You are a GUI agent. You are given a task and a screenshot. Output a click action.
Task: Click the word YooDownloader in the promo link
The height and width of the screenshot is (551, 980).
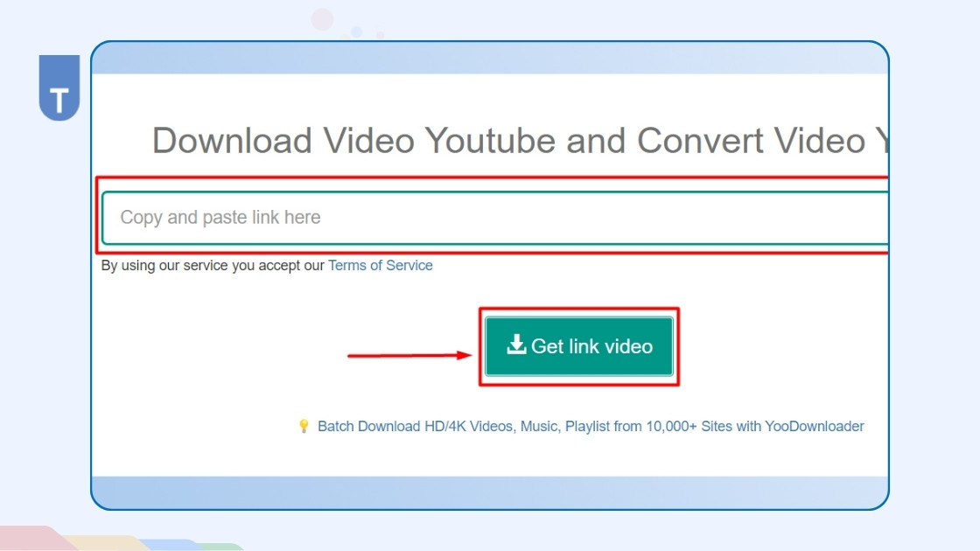point(815,427)
